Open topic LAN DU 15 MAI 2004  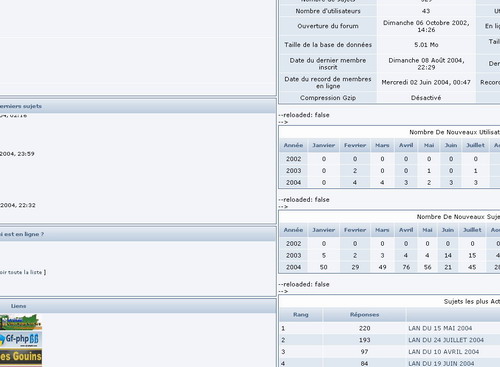(x=440, y=328)
